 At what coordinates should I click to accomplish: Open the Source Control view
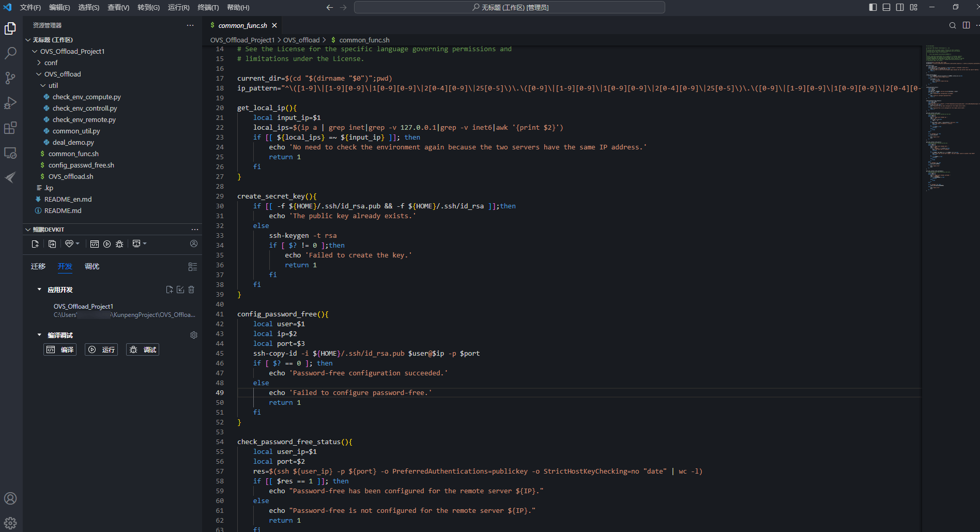tap(10, 78)
